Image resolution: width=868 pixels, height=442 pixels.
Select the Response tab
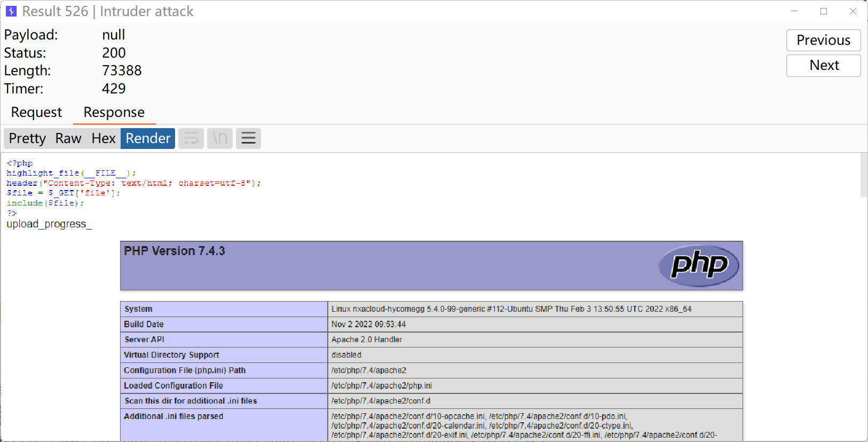coord(114,112)
